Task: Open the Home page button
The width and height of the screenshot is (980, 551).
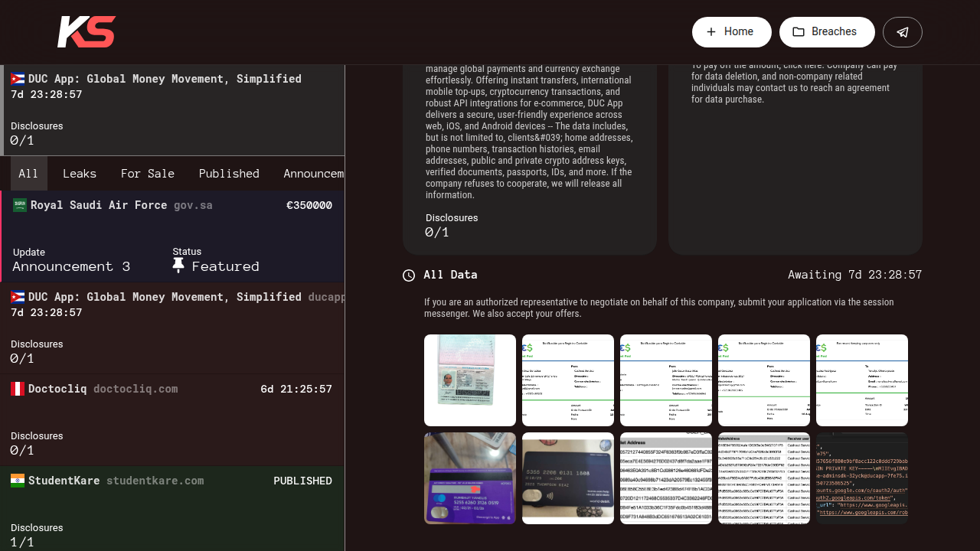Action: 731,32
